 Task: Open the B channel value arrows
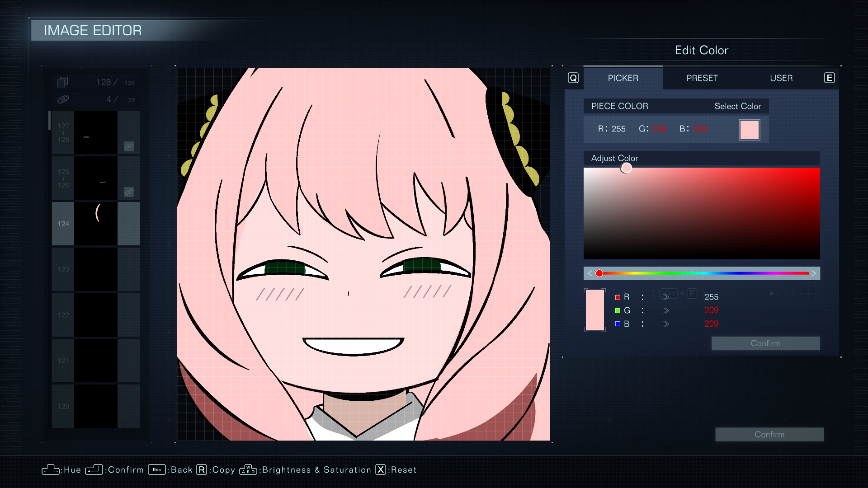coord(666,324)
